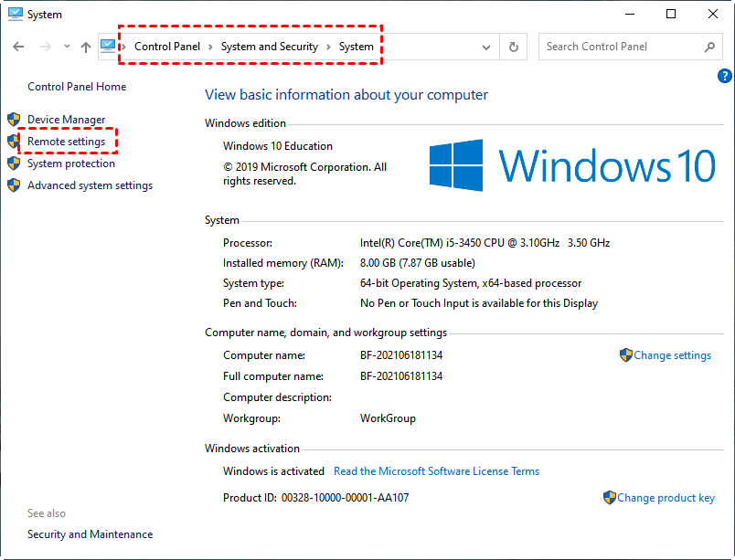Expand chevron after Control Panel breadcrumb
The width and height of the screenshot is (735, 560).
tap(210, 47)
